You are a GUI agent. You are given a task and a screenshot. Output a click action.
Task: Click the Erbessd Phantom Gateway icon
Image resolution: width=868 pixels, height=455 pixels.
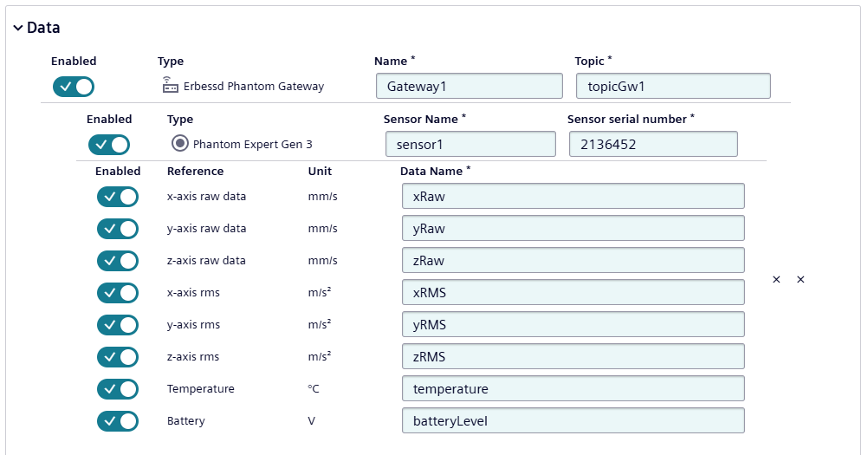[169, 86]
